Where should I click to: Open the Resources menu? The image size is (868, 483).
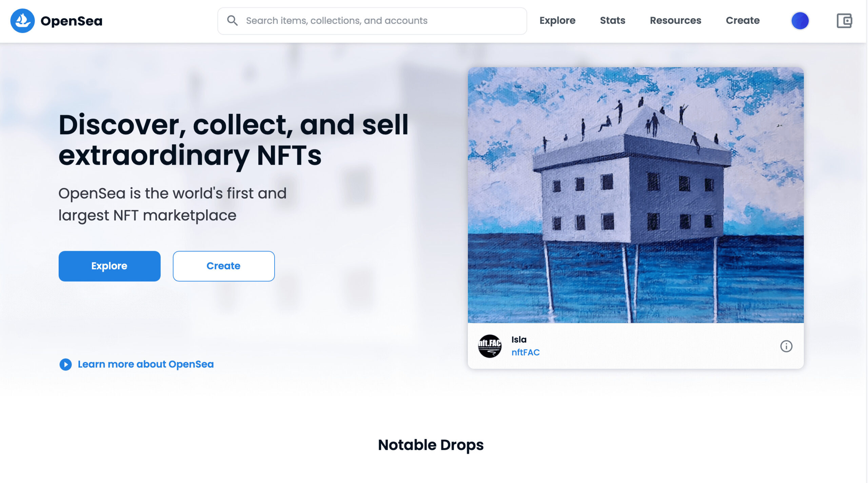[x=675, y=21]
